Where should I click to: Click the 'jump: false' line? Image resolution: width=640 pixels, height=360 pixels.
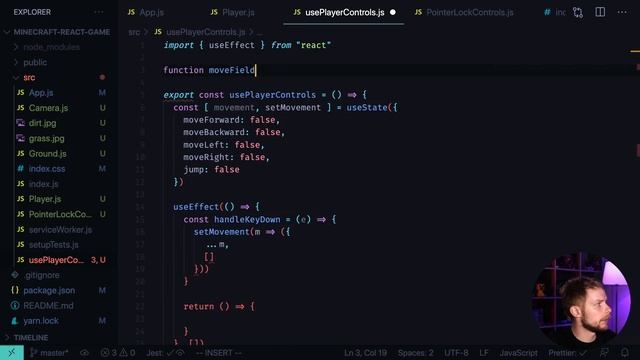point(211,169)
